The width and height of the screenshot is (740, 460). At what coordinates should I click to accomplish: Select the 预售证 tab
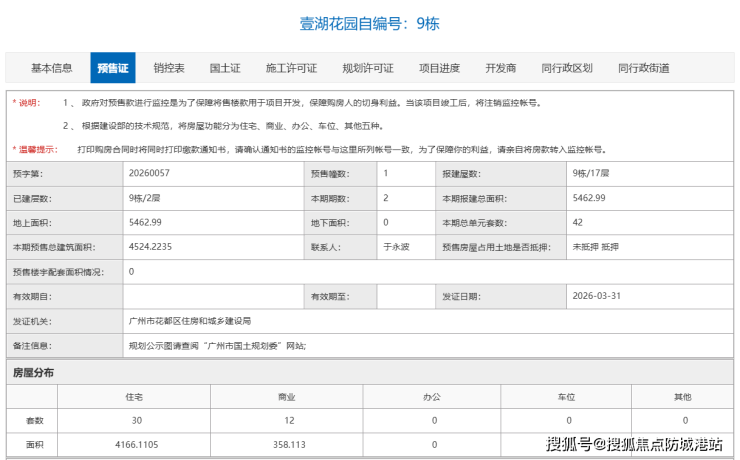113,68
